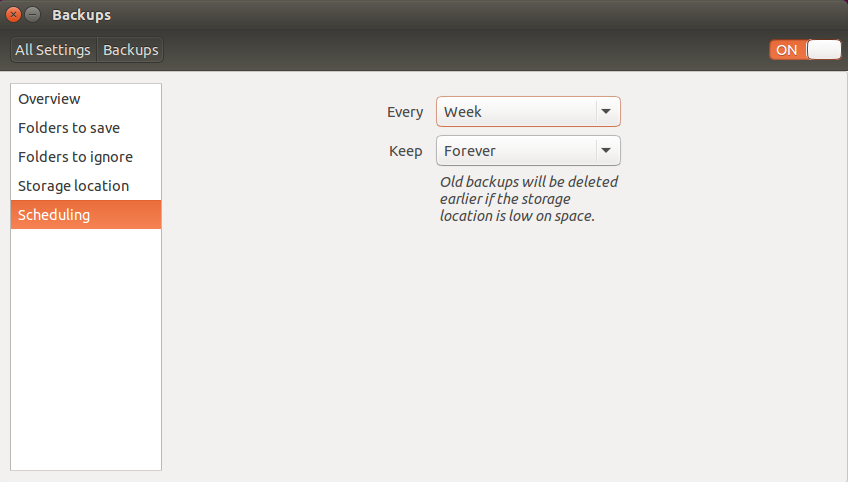Open the Keep duration dropdown showing Forever
The height and width of the screenshot is (482, 848).
point(528,150)
